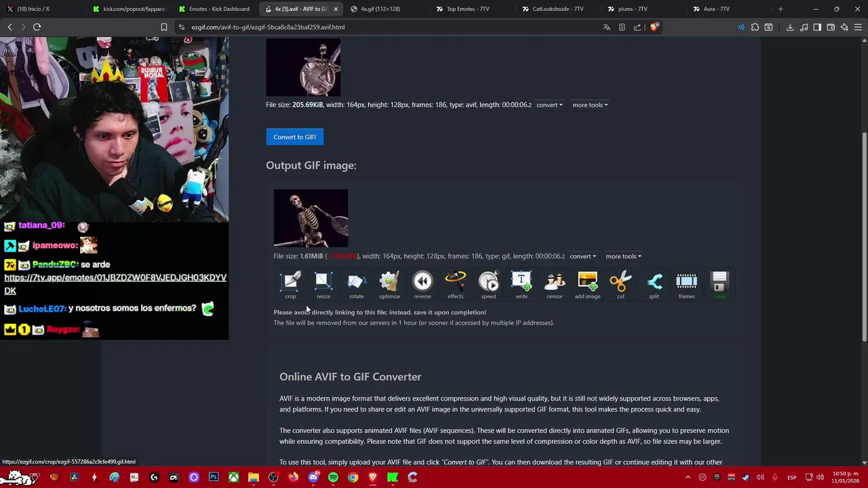Open Leo AI sparkle icon

point(844,27)
